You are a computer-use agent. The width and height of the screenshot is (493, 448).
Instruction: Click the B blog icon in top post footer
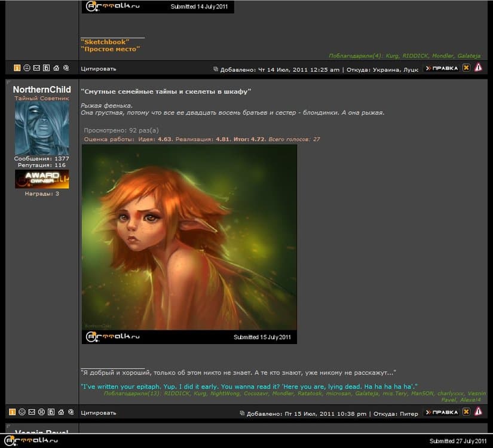pyautogui.click(x=46, y=68)
